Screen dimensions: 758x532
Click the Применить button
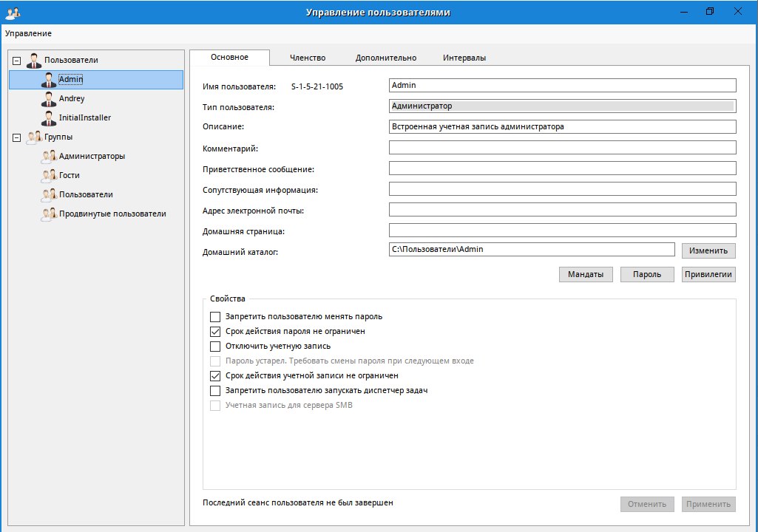[x=708, y=504]
